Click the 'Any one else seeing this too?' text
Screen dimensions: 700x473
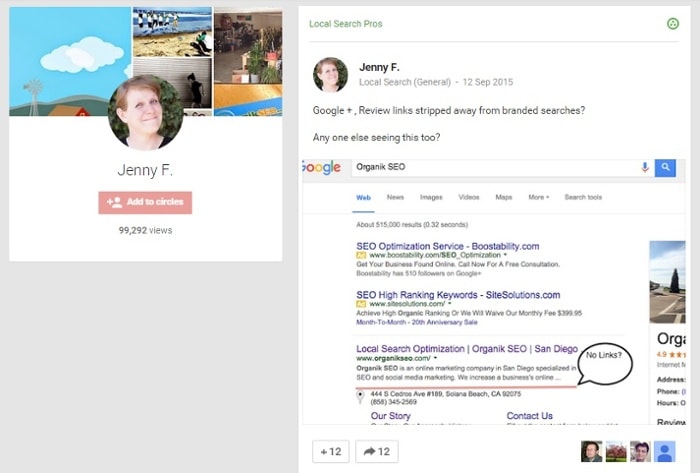pos(376,137)
